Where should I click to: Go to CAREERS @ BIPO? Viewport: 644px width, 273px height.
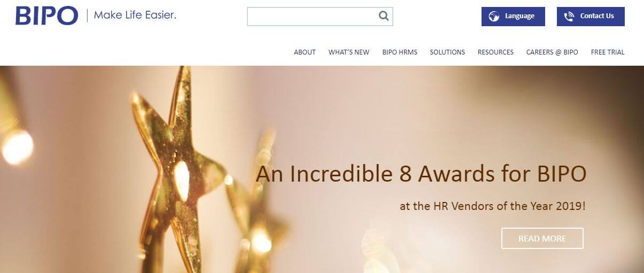(552, 52)
